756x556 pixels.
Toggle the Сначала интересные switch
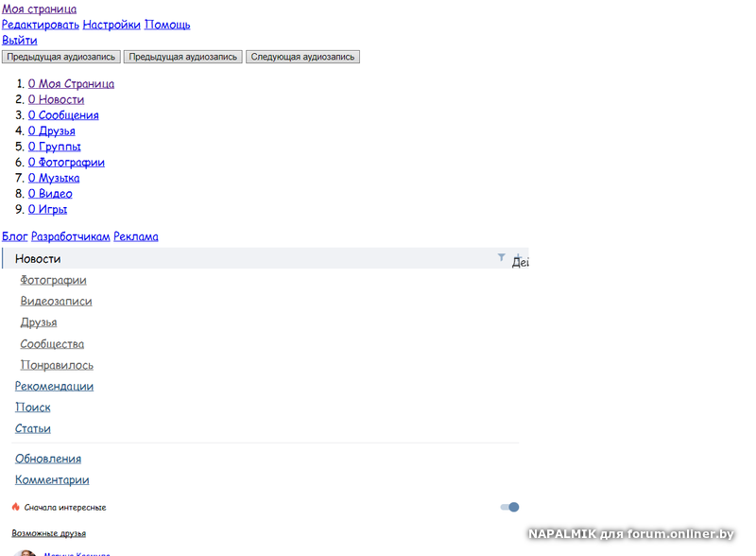(509, 507)
